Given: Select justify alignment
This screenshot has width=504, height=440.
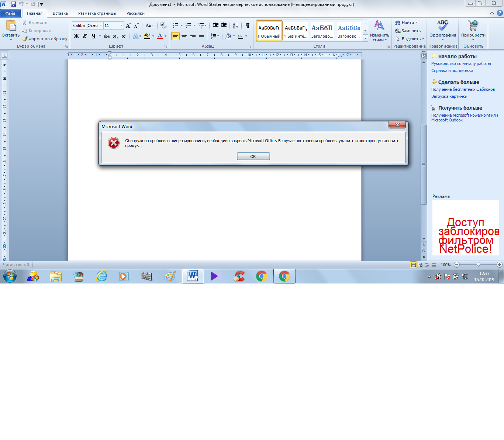Looking at the screenshot, I should pyautogui.click(x=201, y=36).
